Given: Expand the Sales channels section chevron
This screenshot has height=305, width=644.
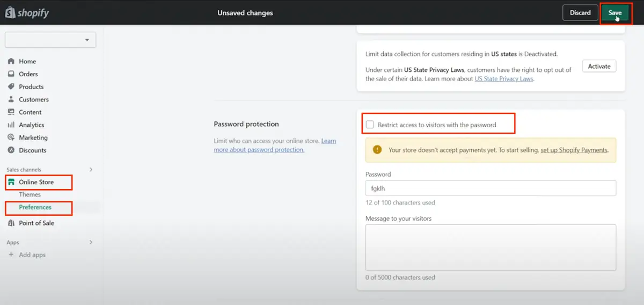Looking at the screenshot, I should [91, 170].
